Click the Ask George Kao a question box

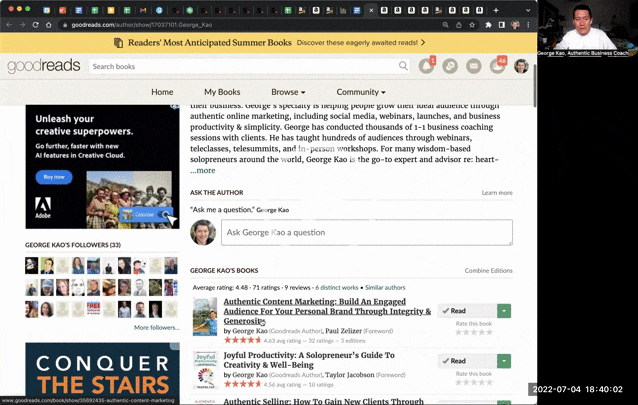click(x=367, y=232)
